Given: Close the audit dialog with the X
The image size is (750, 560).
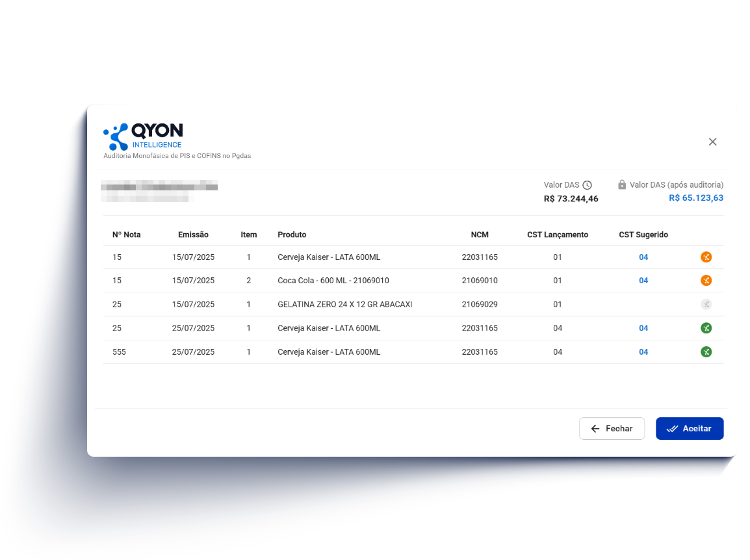Looking at the screenshot, I should (x=712, y=142).
